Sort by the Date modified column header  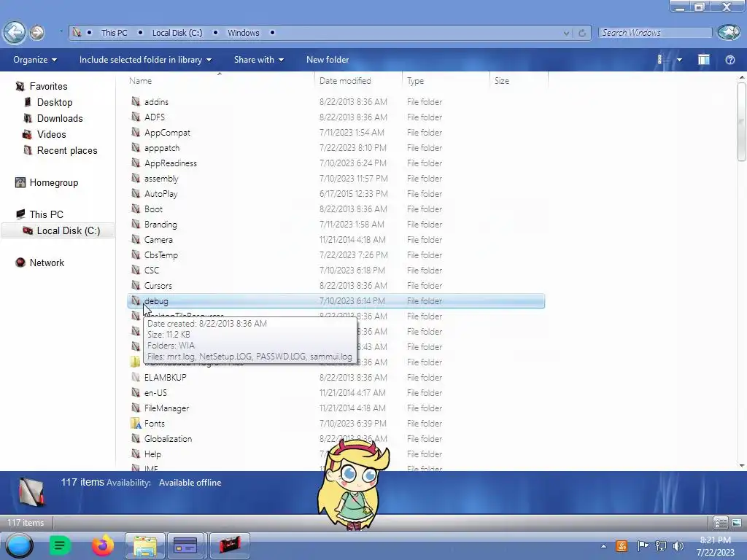pyautogui.click(x=345, y=80)
